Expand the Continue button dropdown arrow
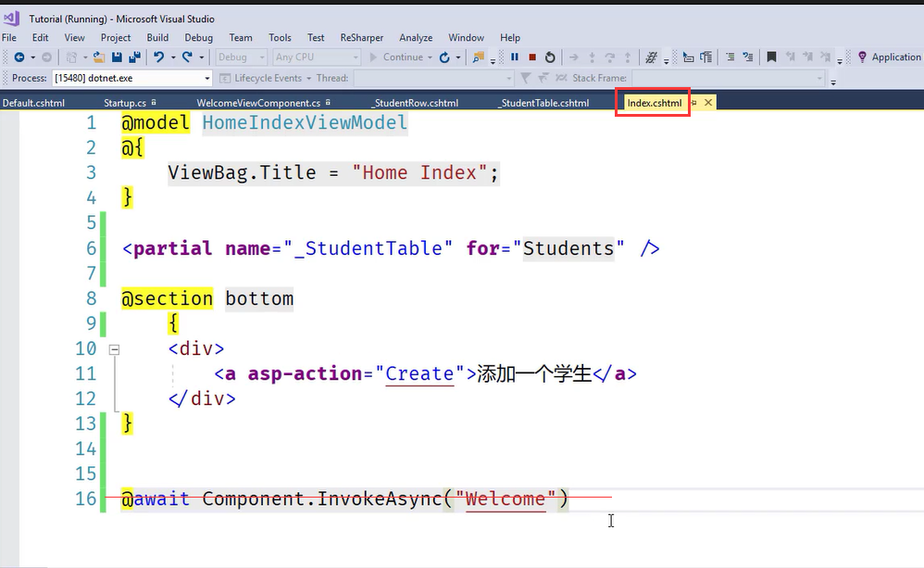 [431, 57]
